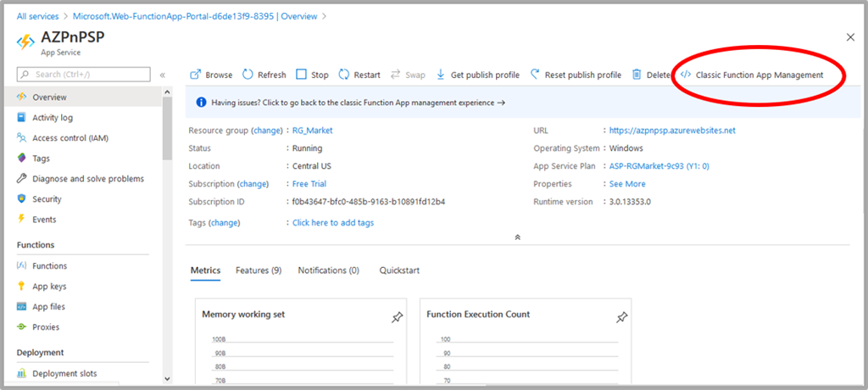Click the Subscription ID value
868x390 pixels.
tap(369, 202)
